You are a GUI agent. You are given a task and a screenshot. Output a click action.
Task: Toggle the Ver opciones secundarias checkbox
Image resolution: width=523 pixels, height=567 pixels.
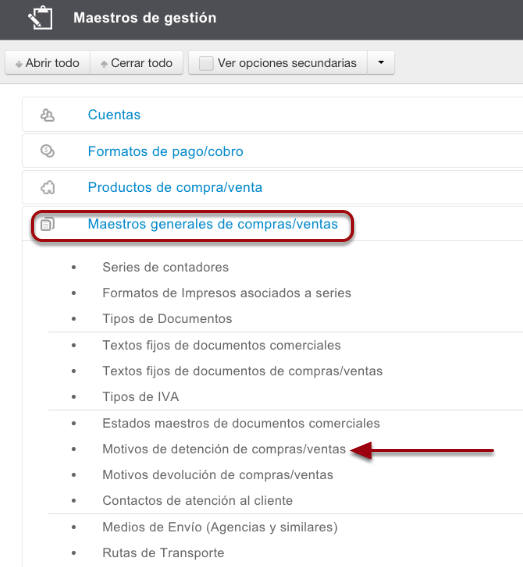point(206,63)
